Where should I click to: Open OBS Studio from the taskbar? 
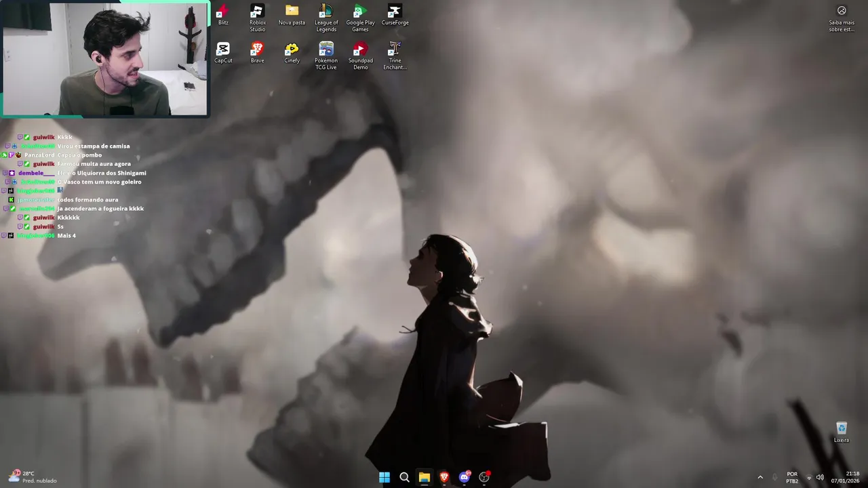click(484, 477)
